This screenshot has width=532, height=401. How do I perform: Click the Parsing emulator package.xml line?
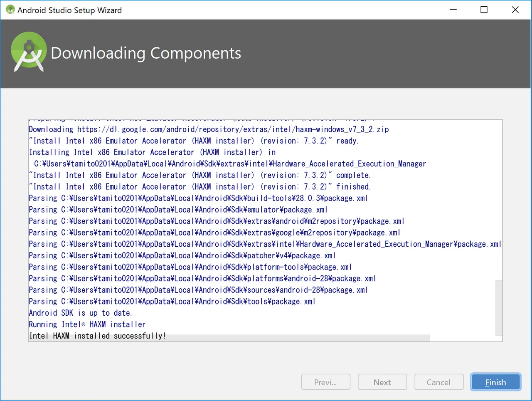pos(178,210)
